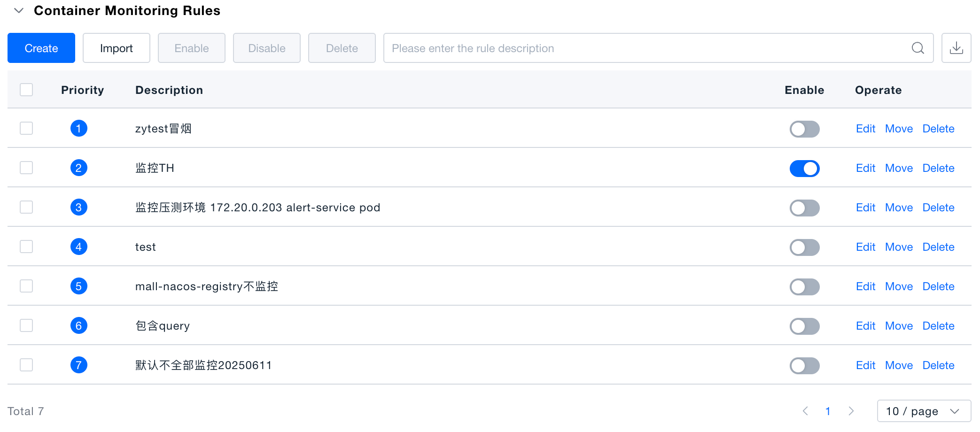The image size is (980, 432).
Task: Check the 监控TH row checkbox
Action: (26, 168)
